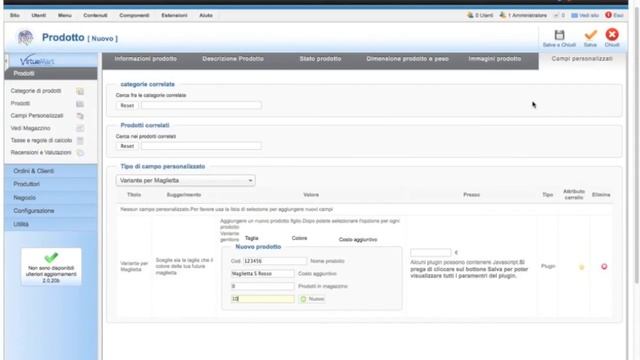The image size is (640, 360).
Task: Open the Variante per Maglietta dropdown
Action: pyautogui.click(x=186, y=180)
